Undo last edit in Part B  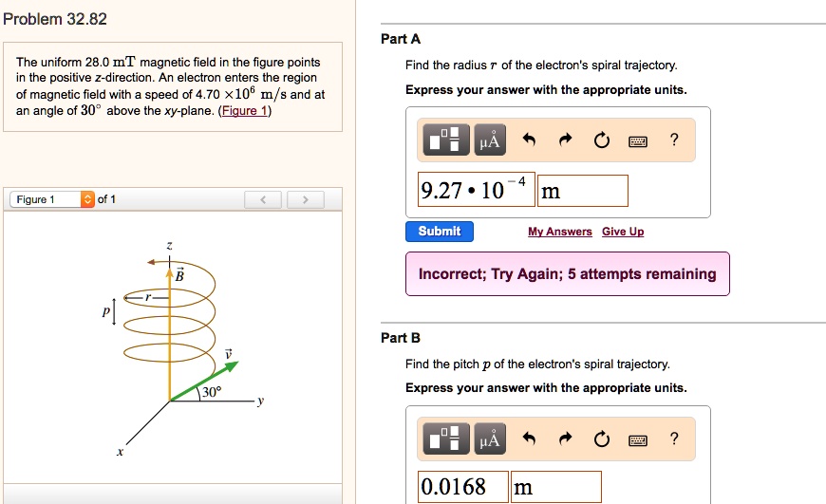point(530,439)
